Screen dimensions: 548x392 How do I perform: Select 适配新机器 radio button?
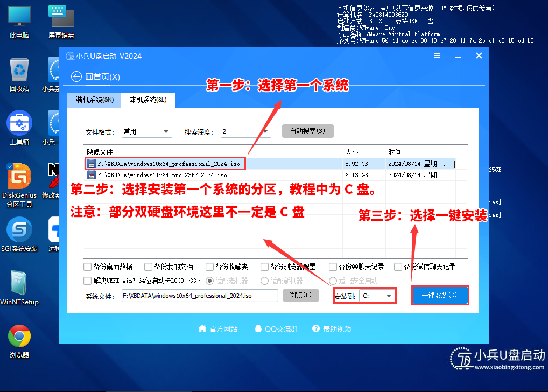(264, 281)
